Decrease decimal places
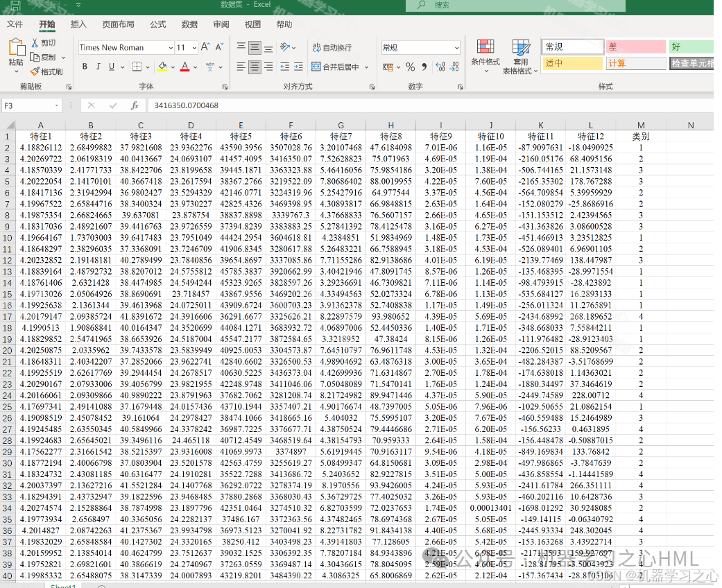This screenshot has width=722, height=588. 454,67
